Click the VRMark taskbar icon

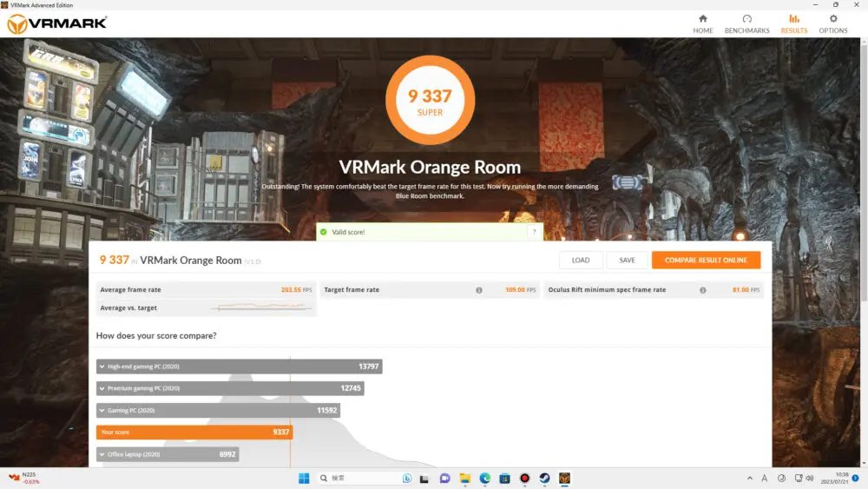565,479
